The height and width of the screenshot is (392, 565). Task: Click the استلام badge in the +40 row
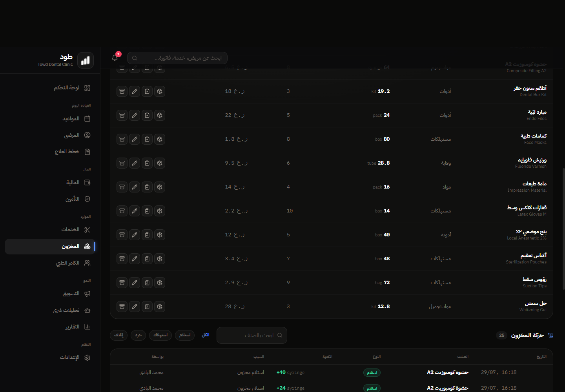click(x=372, y=373)
